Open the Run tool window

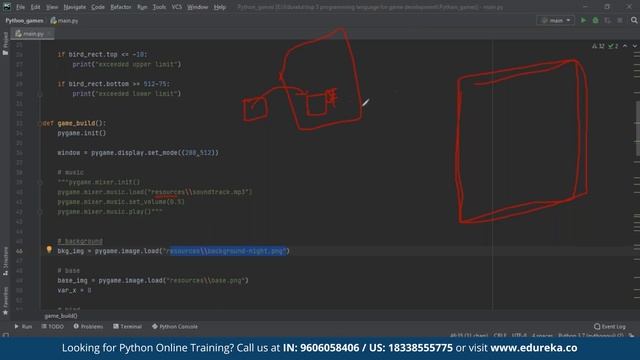coord(23,327)
